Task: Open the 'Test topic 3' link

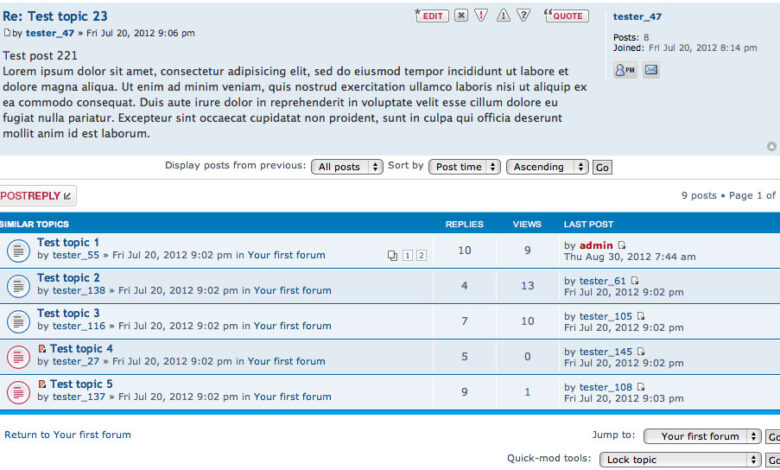Action: pyautogui.click(x=68, y=313)
